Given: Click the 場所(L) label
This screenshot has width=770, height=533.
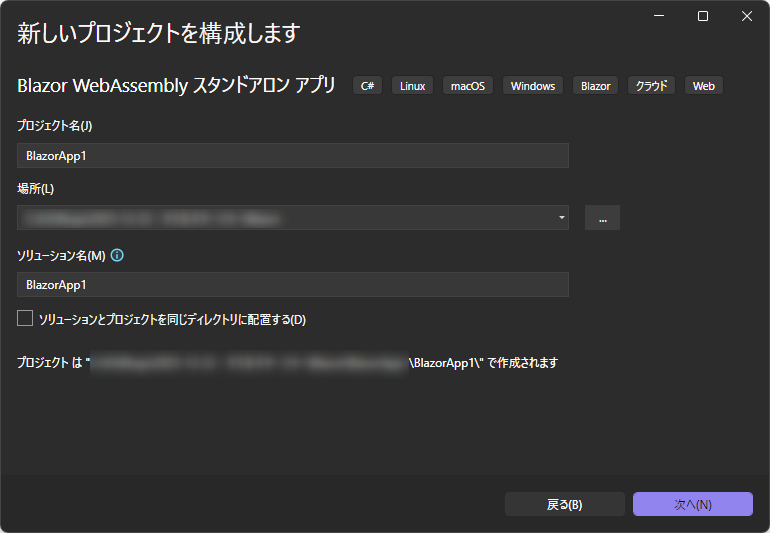Looking at the screenshot, I should click(35, 189).
